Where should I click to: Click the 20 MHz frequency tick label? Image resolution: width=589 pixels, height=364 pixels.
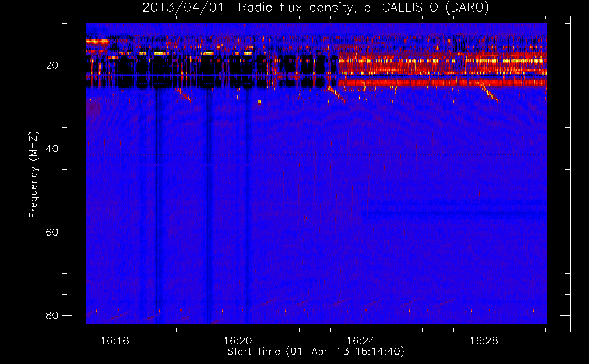(x=52, y=66)
